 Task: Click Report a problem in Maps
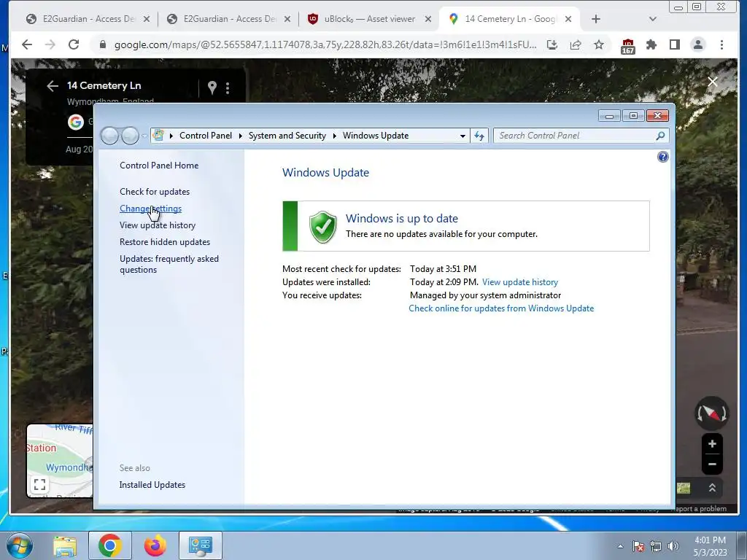coord(699,508)
